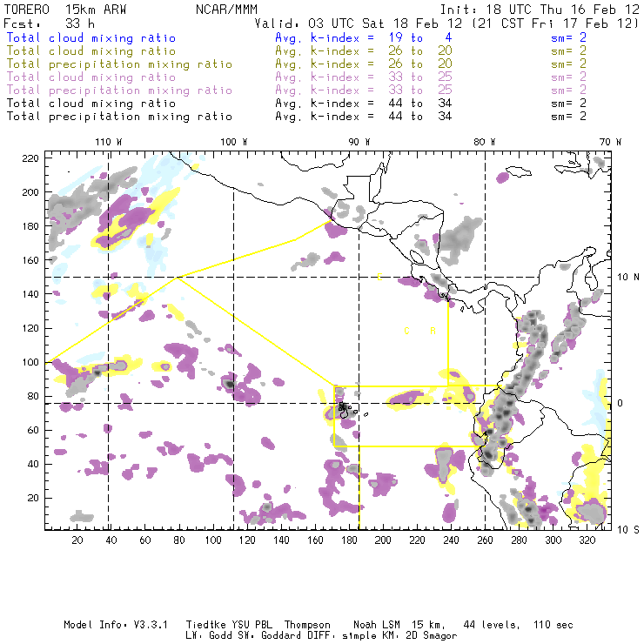Click the '10 S' latitude label
This screenshot has width=644, height=644.
628,530
